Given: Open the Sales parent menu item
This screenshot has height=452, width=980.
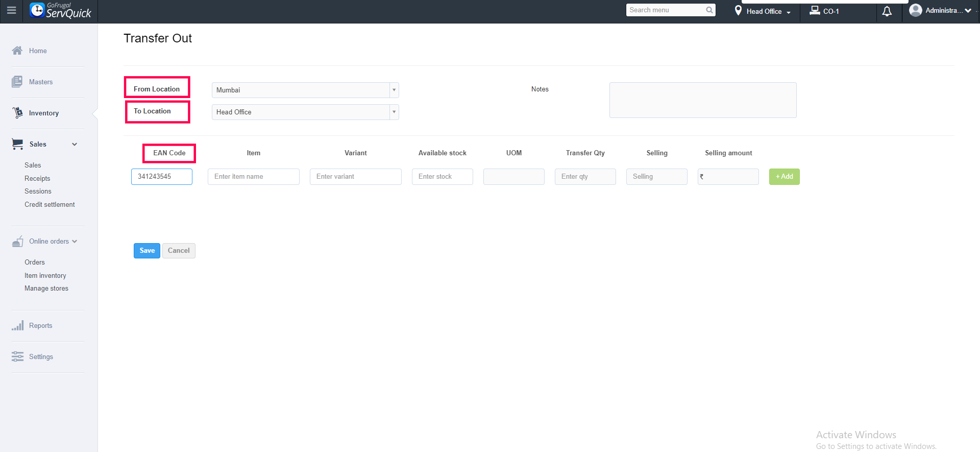Looking at the screenshot, I should (38, 144).
